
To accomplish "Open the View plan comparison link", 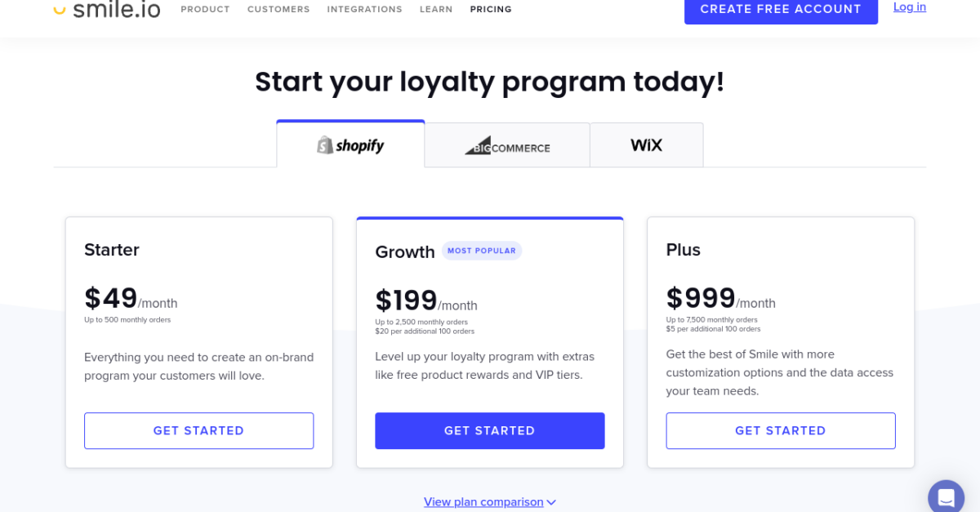I will pos(483,501).
